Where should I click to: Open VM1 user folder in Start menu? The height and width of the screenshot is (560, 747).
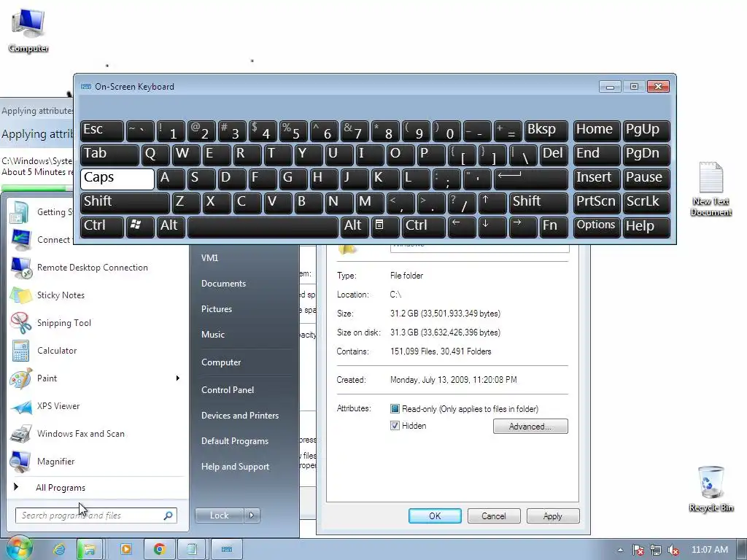(209, 258)
